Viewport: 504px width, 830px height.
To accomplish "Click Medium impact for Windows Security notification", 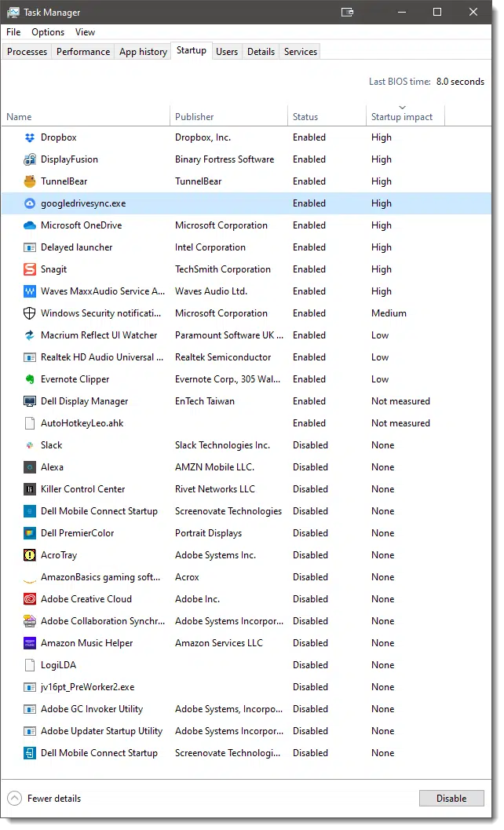I will point(389,313).
